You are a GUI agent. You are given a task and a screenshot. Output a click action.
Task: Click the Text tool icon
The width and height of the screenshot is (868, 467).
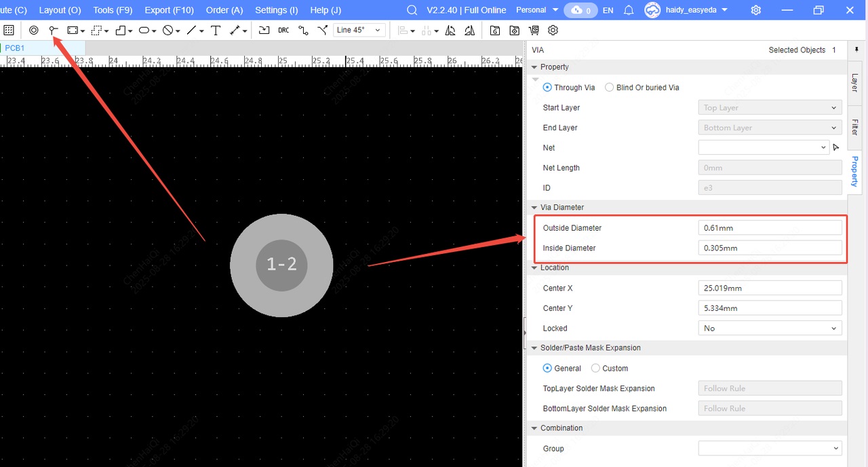pos(216,31)
